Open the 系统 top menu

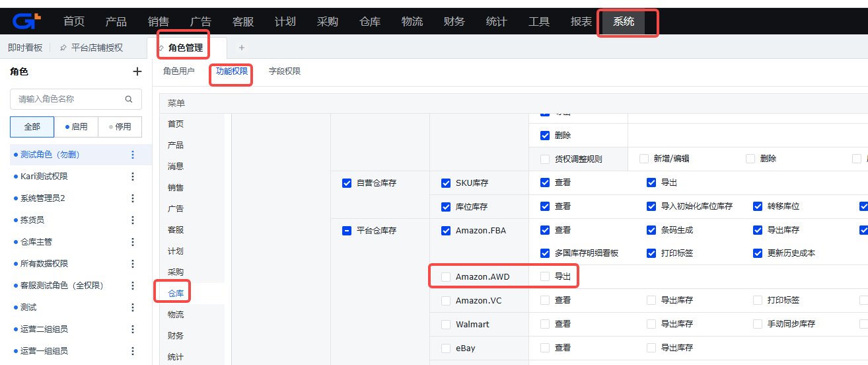624,22
